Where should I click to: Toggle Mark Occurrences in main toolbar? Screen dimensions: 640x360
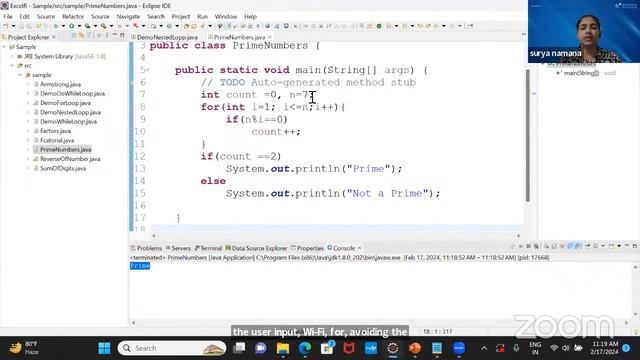pyautogui.click(x=228, y=26)
